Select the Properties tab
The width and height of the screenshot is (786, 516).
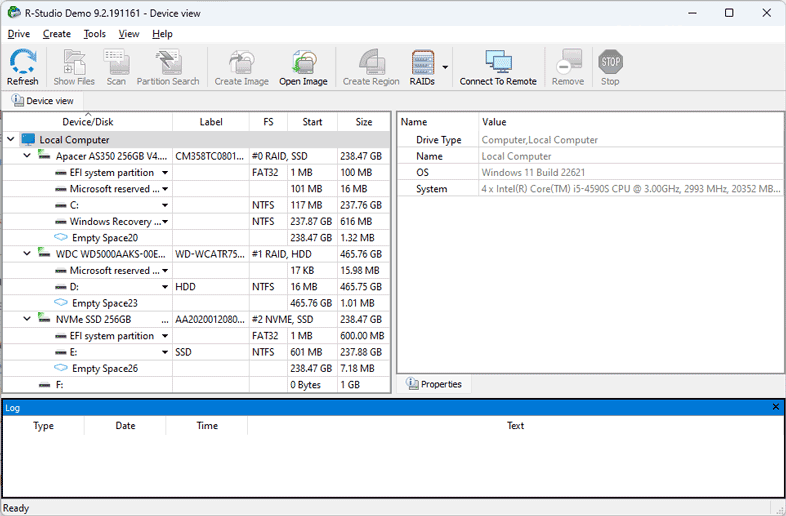point(434,384)
